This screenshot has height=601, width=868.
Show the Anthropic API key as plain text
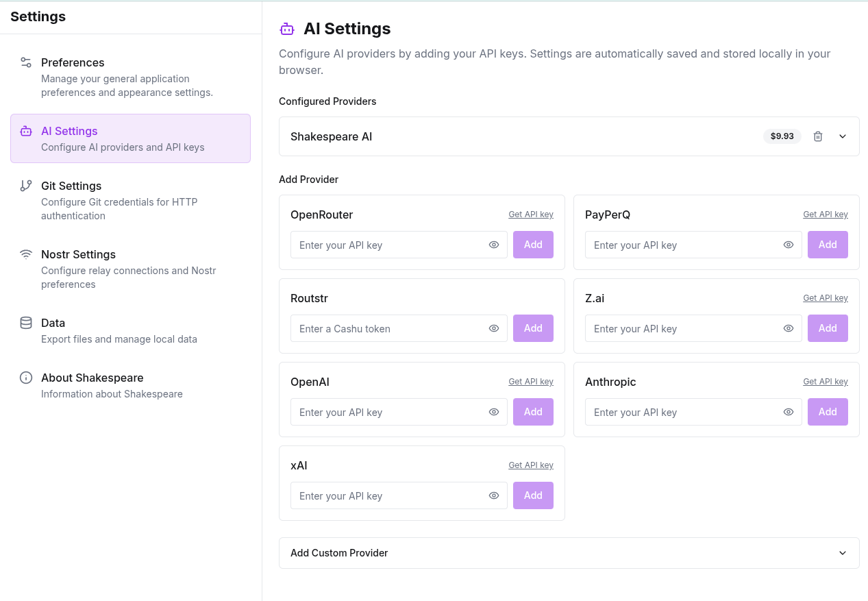pos(788,412)
